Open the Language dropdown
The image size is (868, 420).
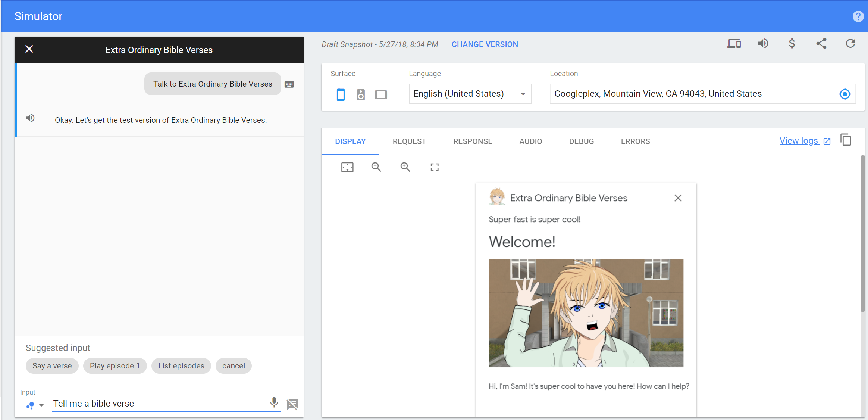470,94
